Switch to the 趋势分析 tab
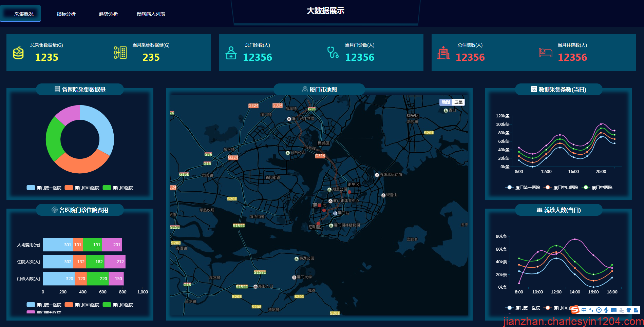The width and height of the screenshot is (644, 327). 108,14
